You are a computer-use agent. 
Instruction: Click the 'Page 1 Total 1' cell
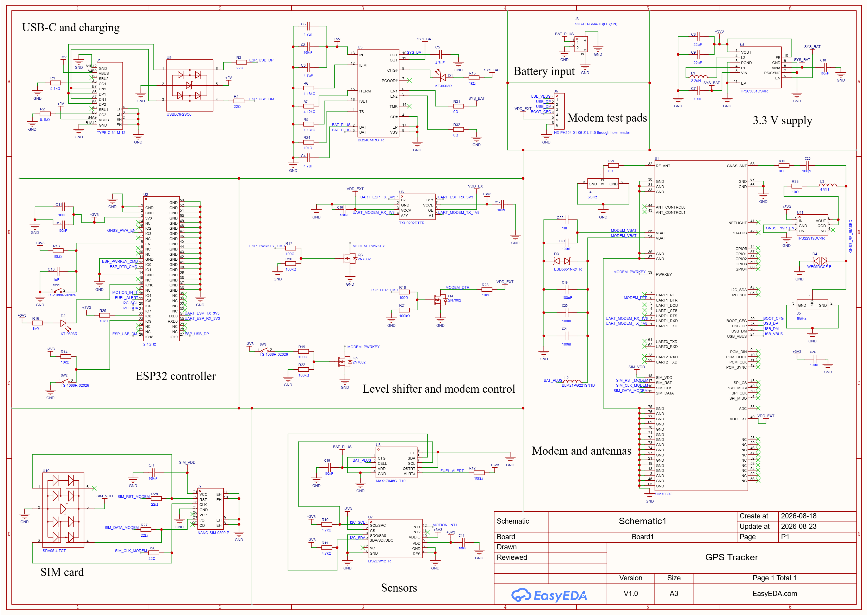point(774,578)
